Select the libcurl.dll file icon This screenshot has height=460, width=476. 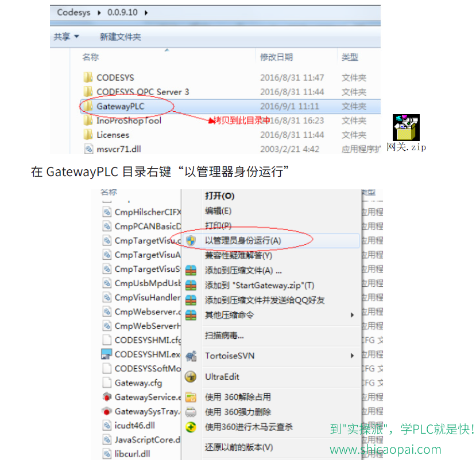[x=107, y=454]
